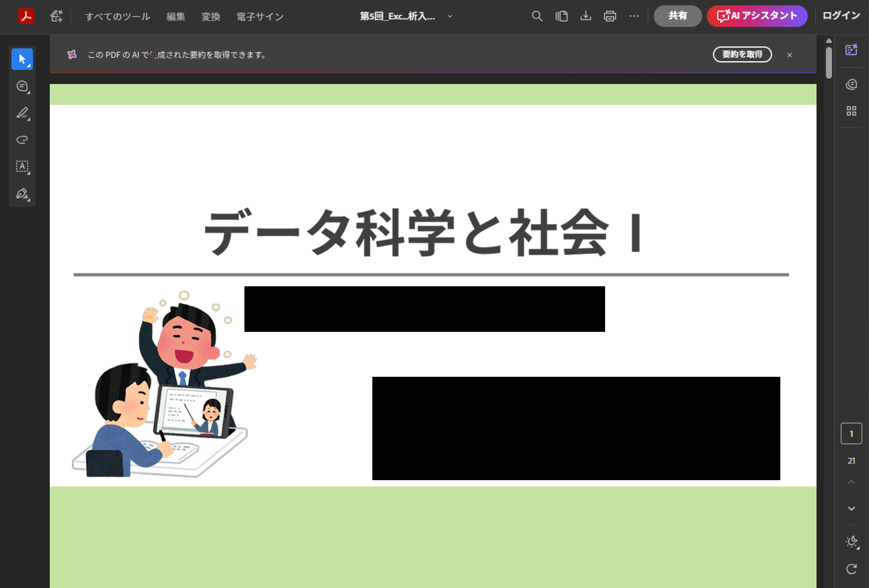Click the document title 第5回_Exc...
Screen dimensions: 869x588
click(x=398, y=16)
